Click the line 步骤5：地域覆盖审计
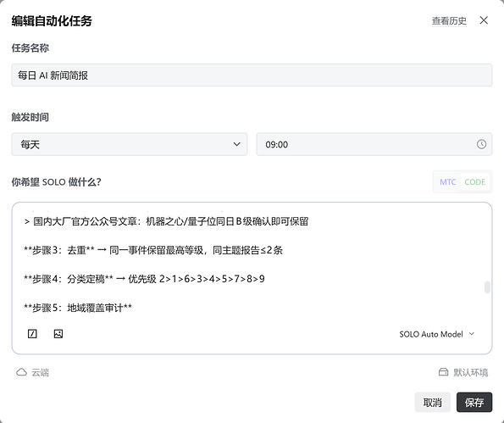 (x=78, y=308)
